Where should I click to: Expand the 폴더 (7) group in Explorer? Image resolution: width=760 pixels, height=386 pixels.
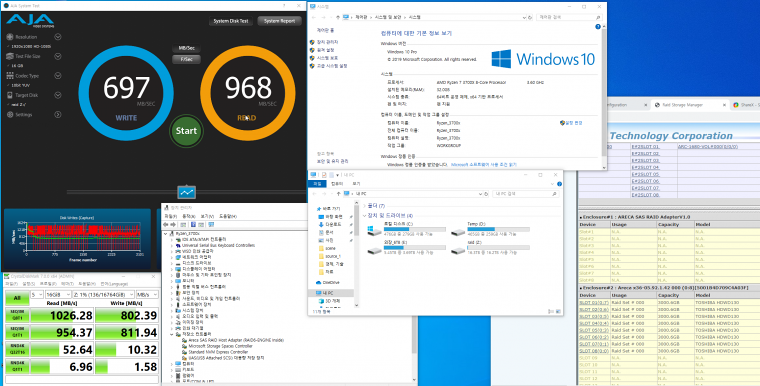[365, 206]
